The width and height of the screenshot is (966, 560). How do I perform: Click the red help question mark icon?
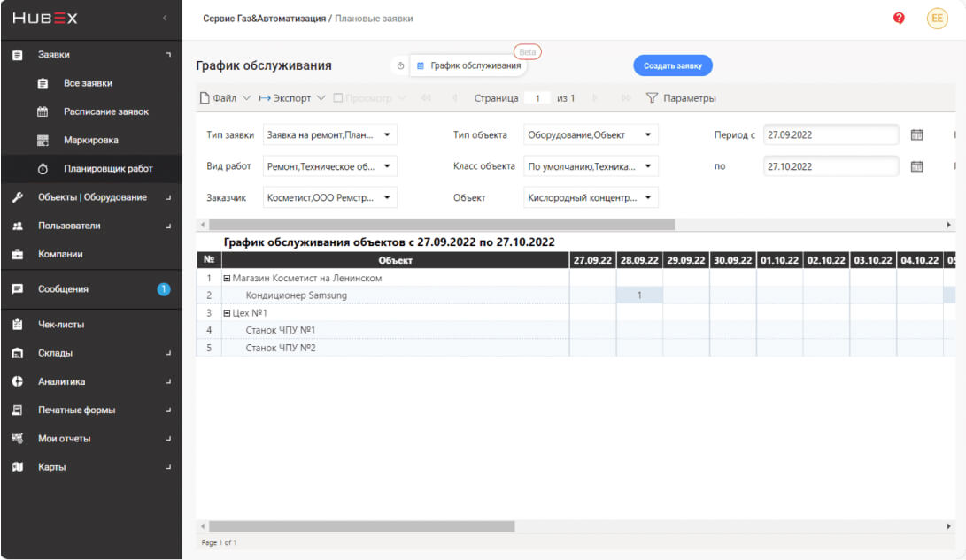pos(898,18)
